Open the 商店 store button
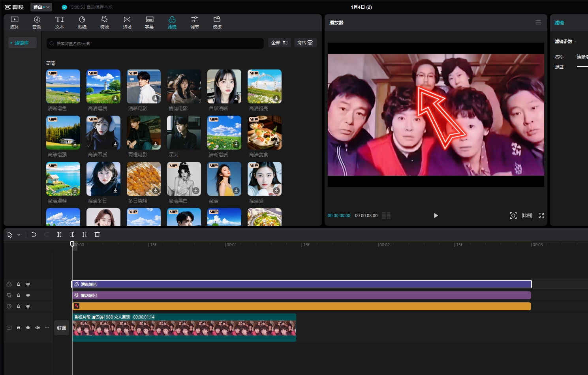The height and width of the screenshot is (375, 588). pos(305,43)
